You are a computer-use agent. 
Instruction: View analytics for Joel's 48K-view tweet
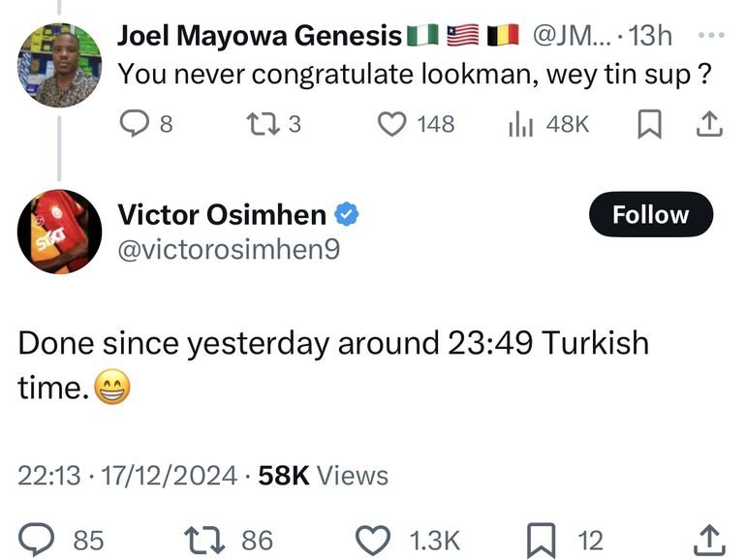[521, 124]
